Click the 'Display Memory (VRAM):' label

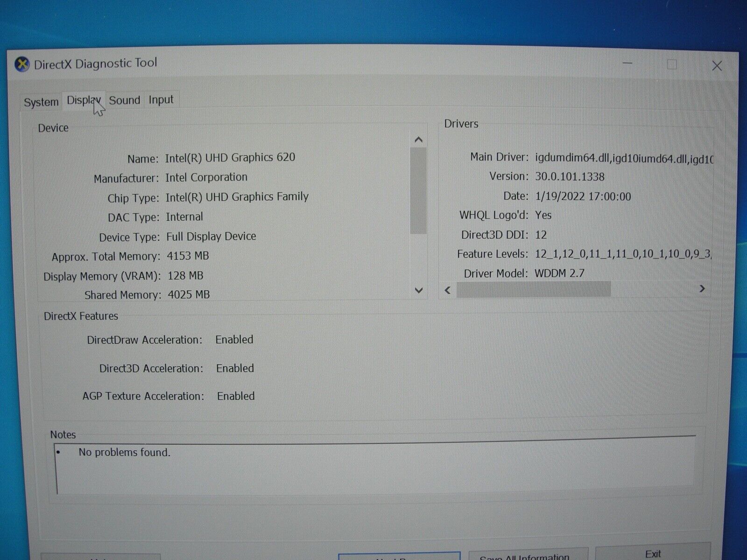(102, 276)
